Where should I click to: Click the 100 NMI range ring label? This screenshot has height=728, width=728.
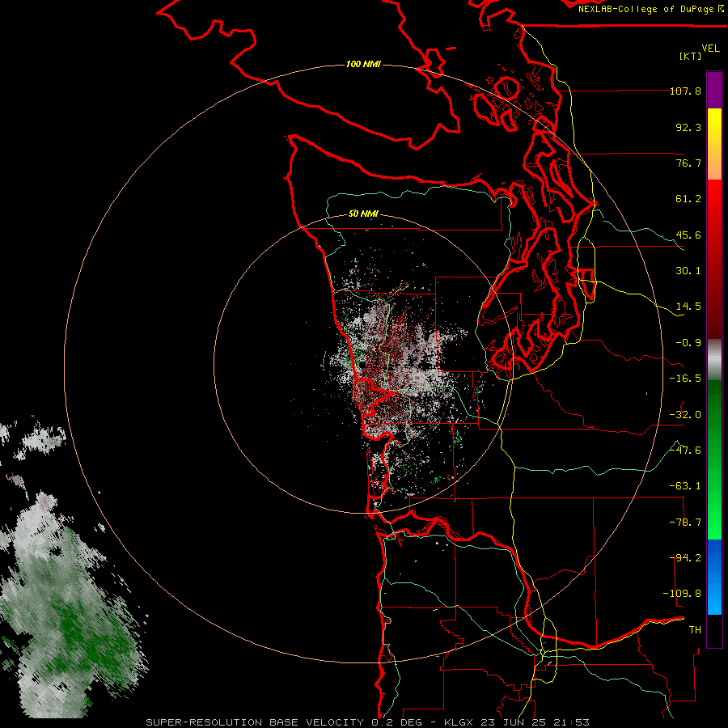tap(363, 64)
